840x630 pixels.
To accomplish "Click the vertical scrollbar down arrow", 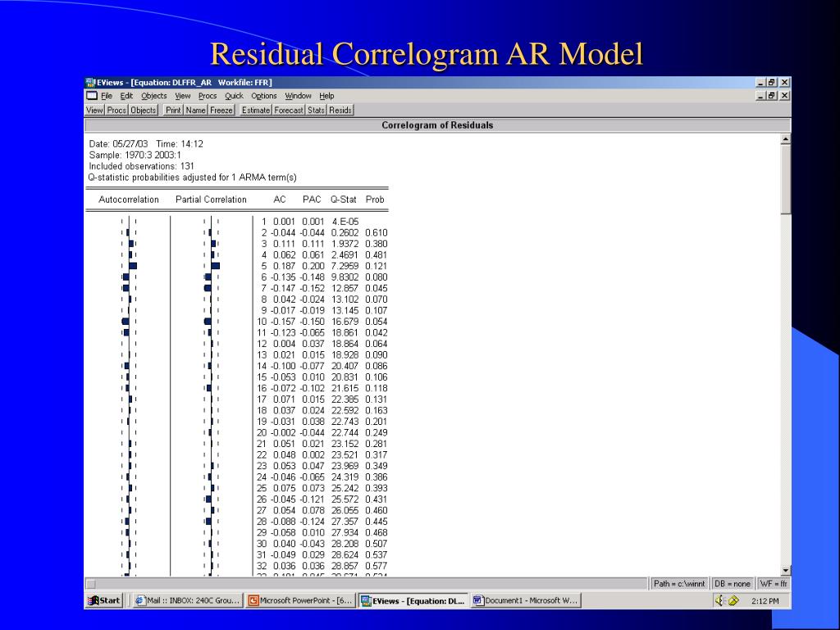I will (x=785, y=571).
